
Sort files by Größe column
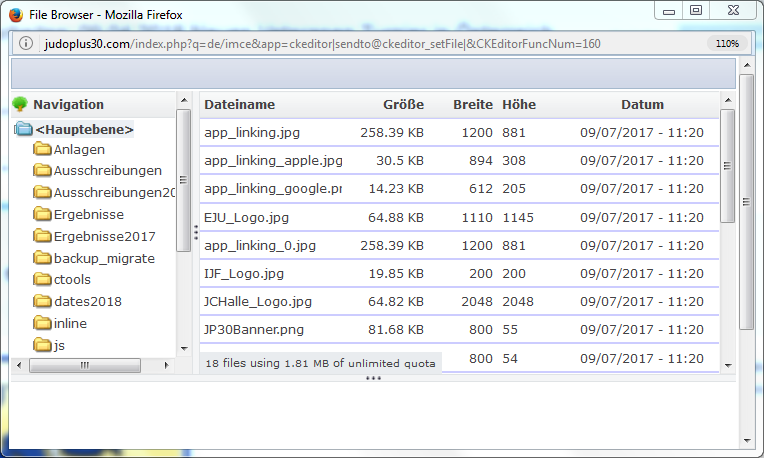tap(403, 105)
